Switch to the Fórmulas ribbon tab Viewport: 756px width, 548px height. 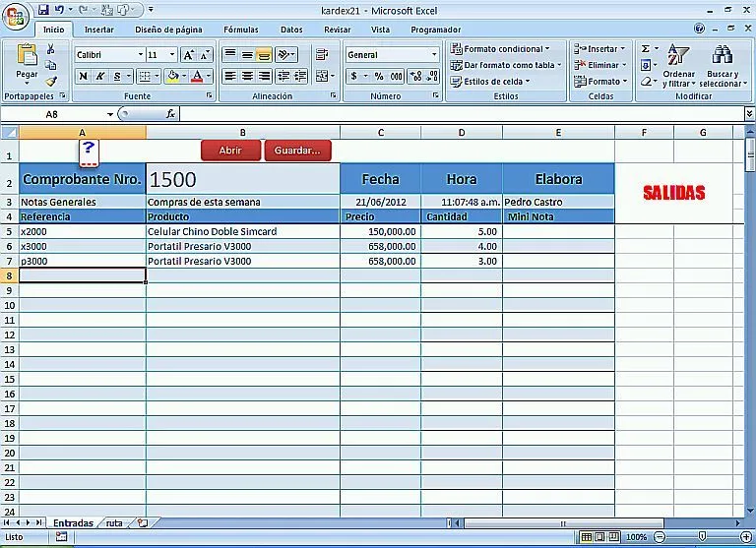(240, 30)
